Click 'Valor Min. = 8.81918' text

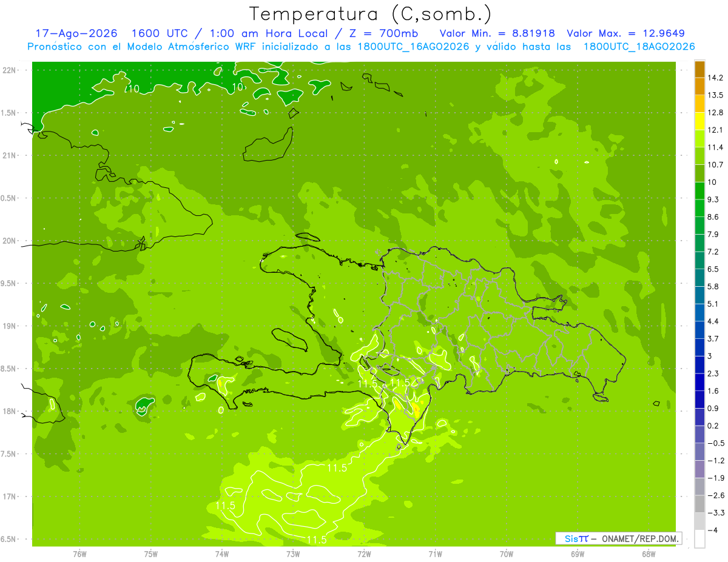497,33
